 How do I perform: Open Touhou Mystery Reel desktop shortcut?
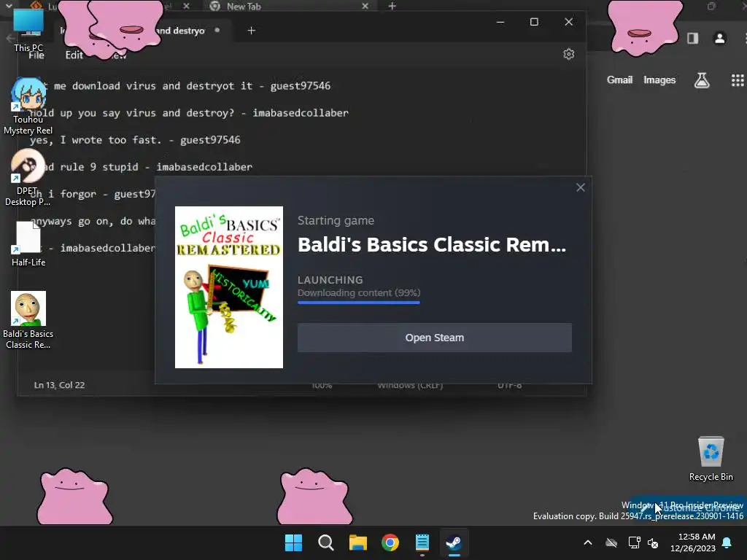(28, 106)
